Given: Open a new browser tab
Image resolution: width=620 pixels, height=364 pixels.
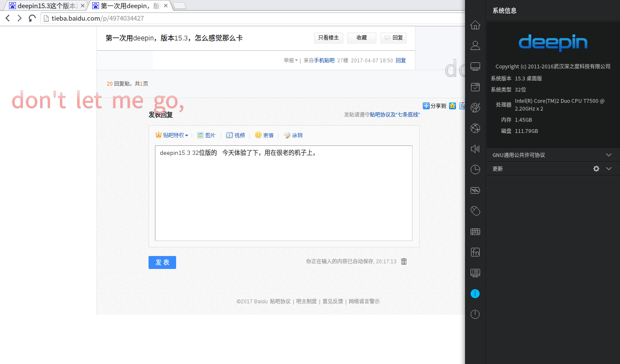Looking at the screenshot, I should point(180,6).
